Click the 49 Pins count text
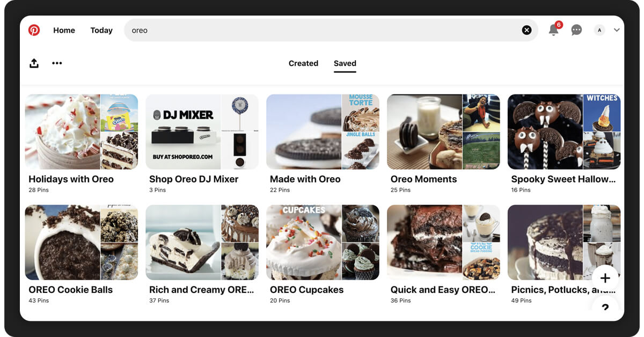This screenshot has width=644, height=337. [x=521, y=301]
